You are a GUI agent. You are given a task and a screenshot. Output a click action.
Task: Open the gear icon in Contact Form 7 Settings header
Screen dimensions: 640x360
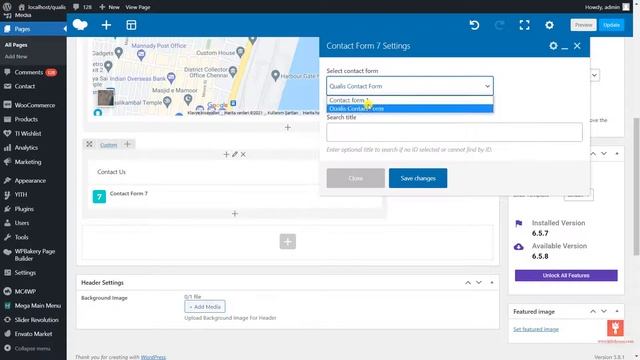[553, 46]
